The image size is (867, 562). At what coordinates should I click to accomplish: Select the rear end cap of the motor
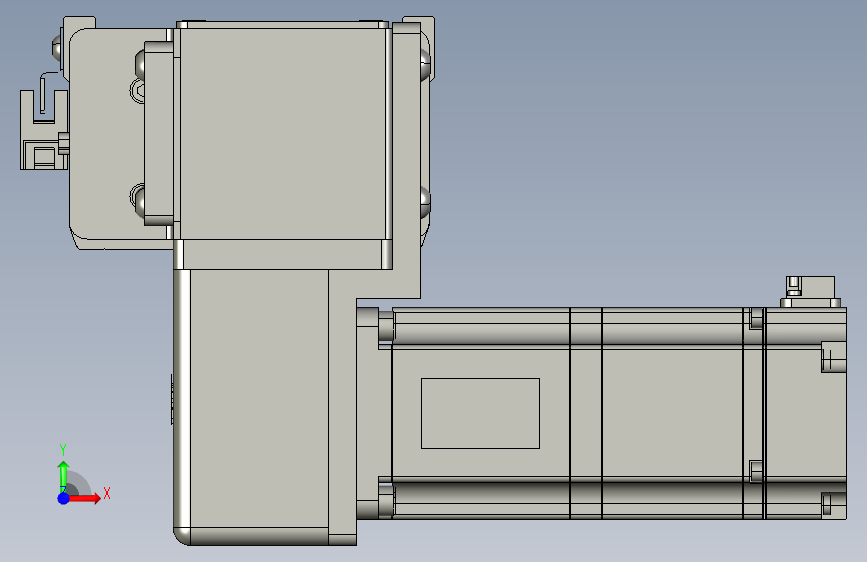pyautogui.click(x=805, y=413)
